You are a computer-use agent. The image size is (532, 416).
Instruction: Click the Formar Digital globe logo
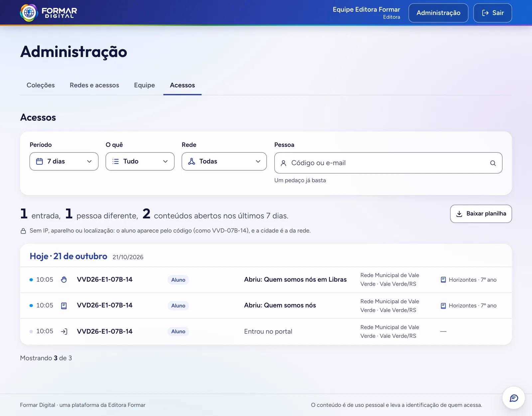[x=29, y=13]
